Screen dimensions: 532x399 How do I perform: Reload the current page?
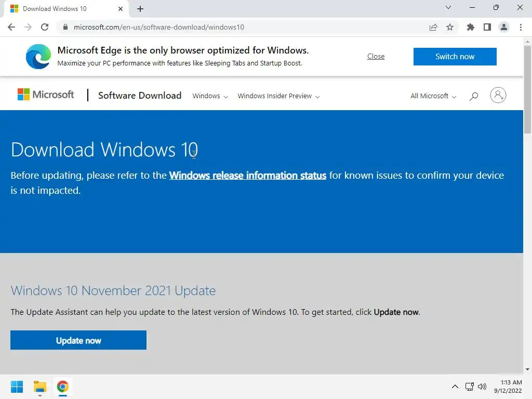coord(45,27)
